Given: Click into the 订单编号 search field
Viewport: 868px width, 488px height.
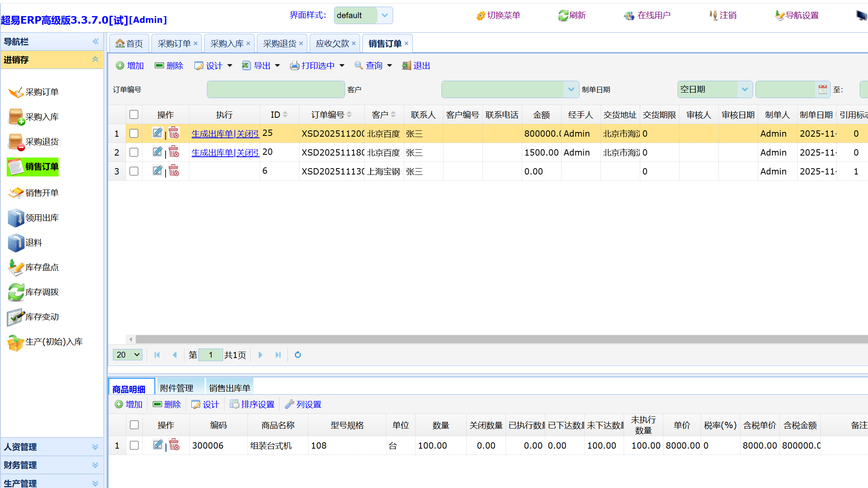Looking at the screenshot, I should click(275, 90).
